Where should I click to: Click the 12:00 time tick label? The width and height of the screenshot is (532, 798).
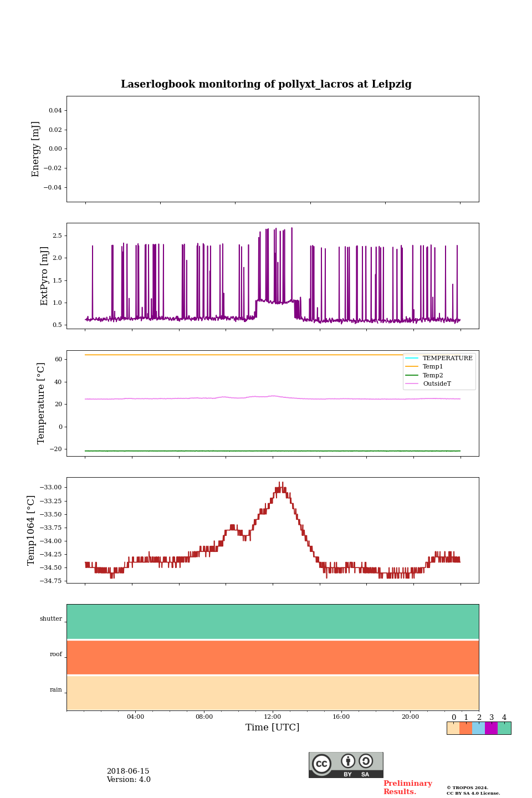pos(273,717)
